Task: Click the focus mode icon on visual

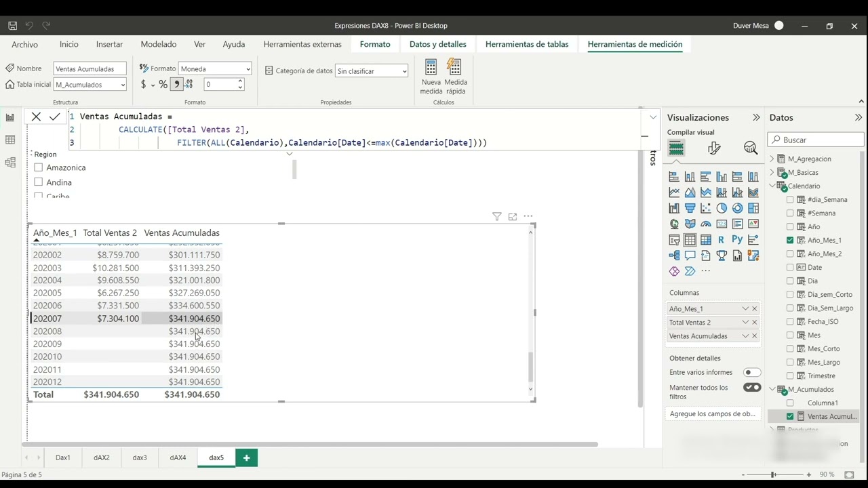Action: pyautogui.click(x=513, y=217)
